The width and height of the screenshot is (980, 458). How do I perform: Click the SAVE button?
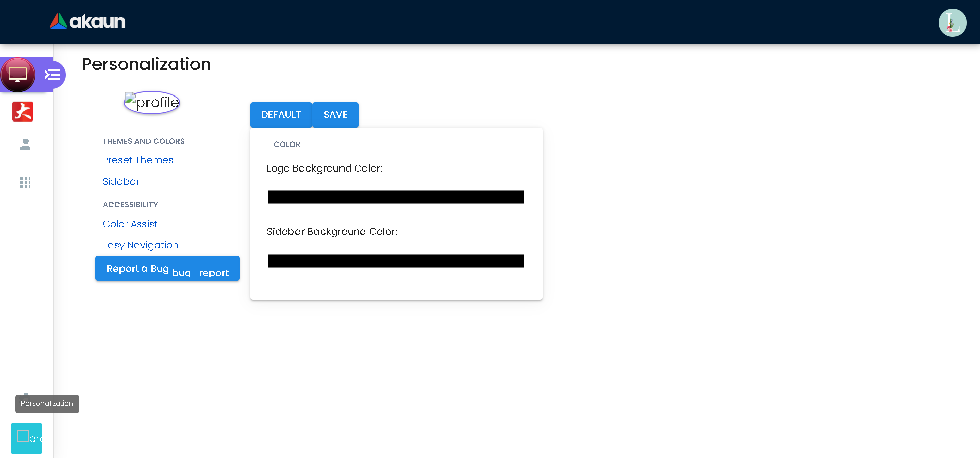point(335,115)
